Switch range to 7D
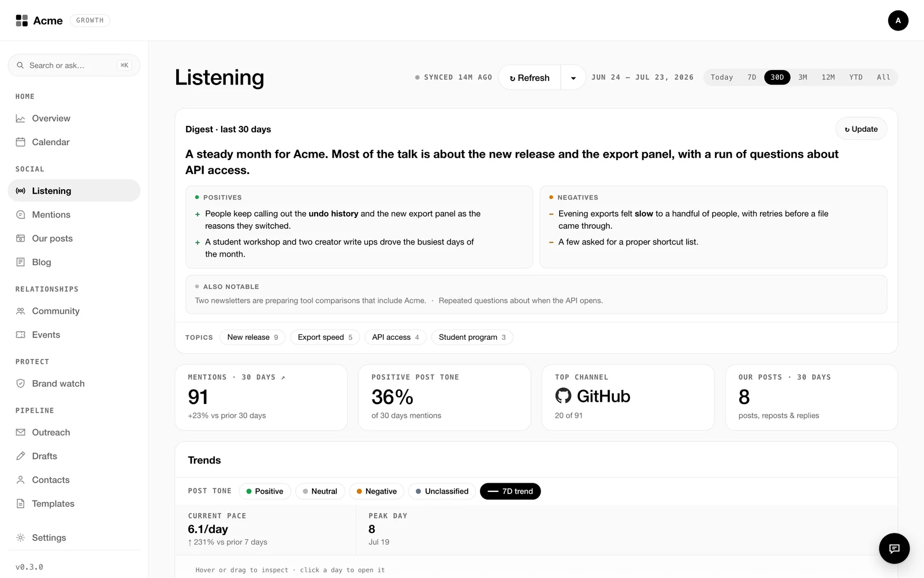 pyautogui.click(x=752, y=77)
